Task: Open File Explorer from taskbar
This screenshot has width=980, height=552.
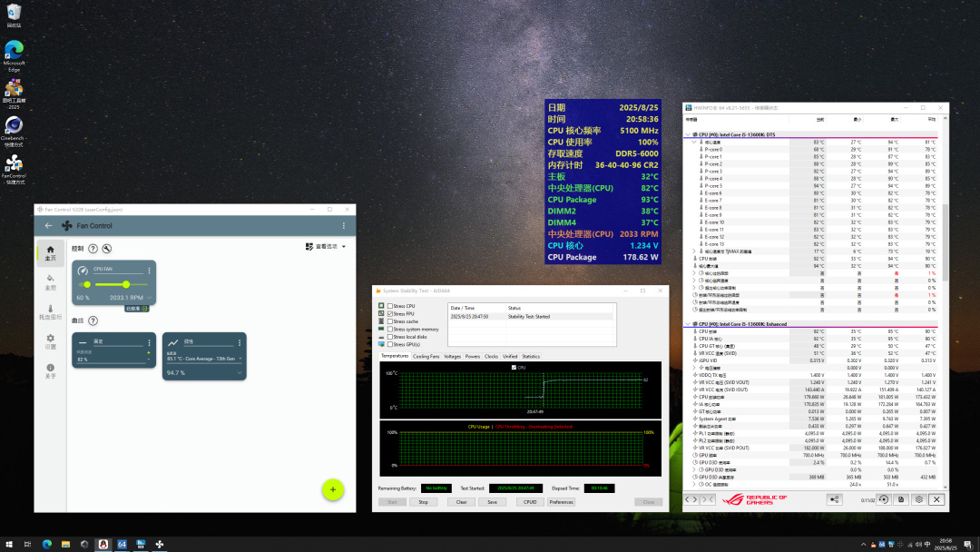Action: [x=65, y=545]
